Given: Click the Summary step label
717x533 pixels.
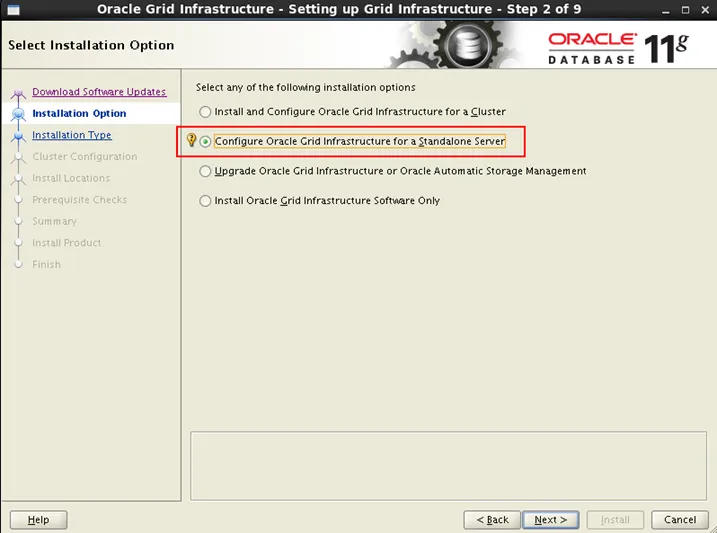Looking at the screenshot, I should pos(54,221).
